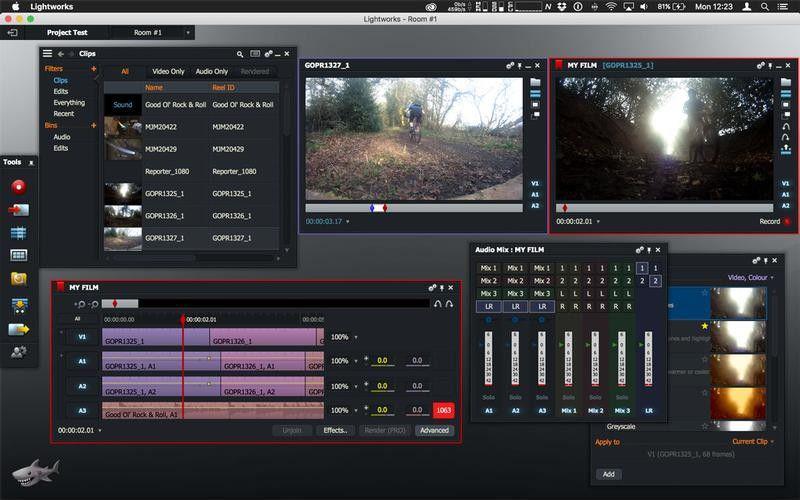Toggle A2 channel on MY FILM viewer

click(785, 206)
